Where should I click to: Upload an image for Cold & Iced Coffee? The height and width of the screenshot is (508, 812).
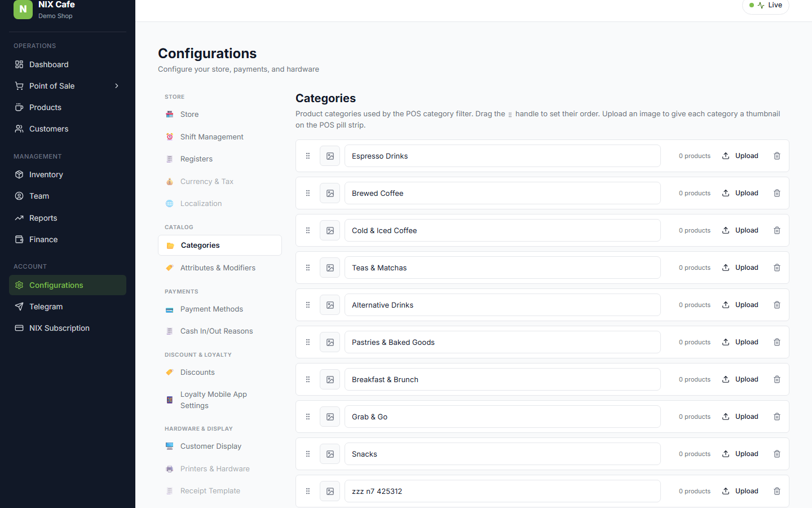click(x=740, y=230)
